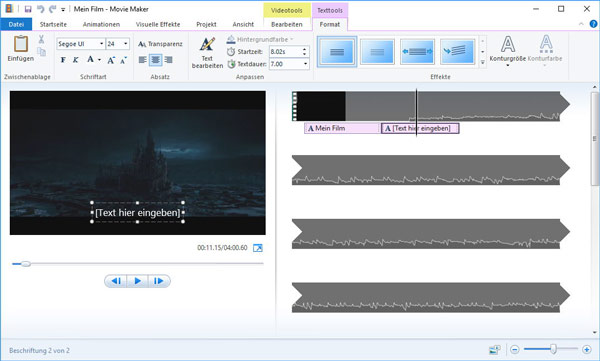Click the timeline vertical scrollbar
This screenshot has width=600, height=361.
(594, 138)
